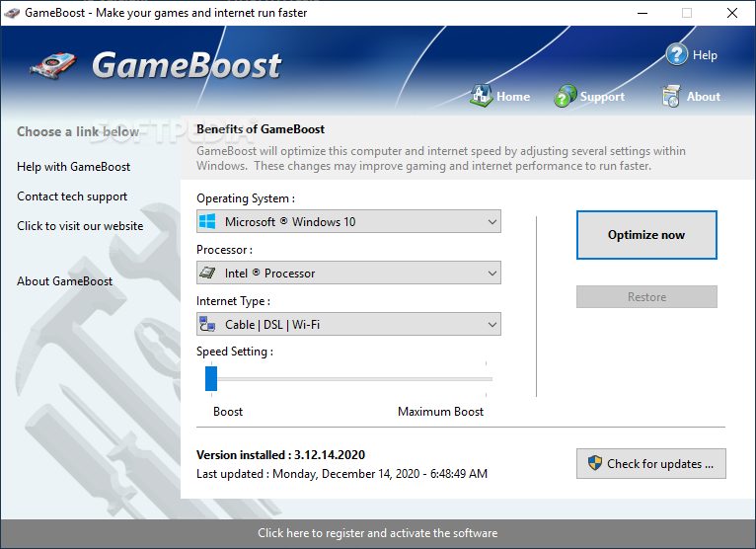Open the About GameBoost sidebar link
This screenshot has width=756, height=549.
coord(64,281)
